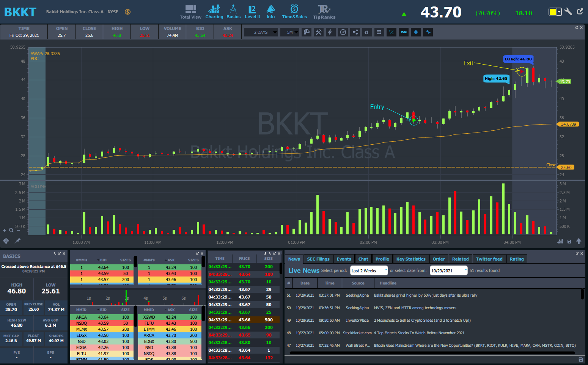Screen dimensions: 588x365
Task: Click the magnifier zoom icon on the chart
Action: (11, 230)
